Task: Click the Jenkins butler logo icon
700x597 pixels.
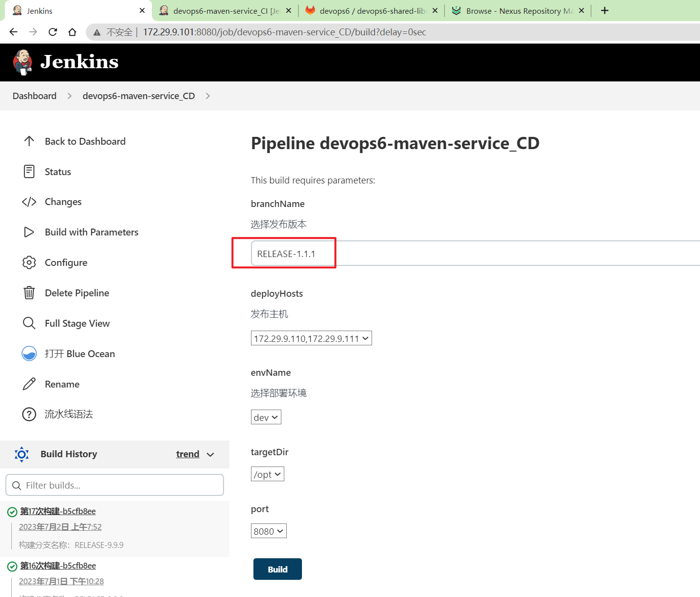Action: pos(23,62)
